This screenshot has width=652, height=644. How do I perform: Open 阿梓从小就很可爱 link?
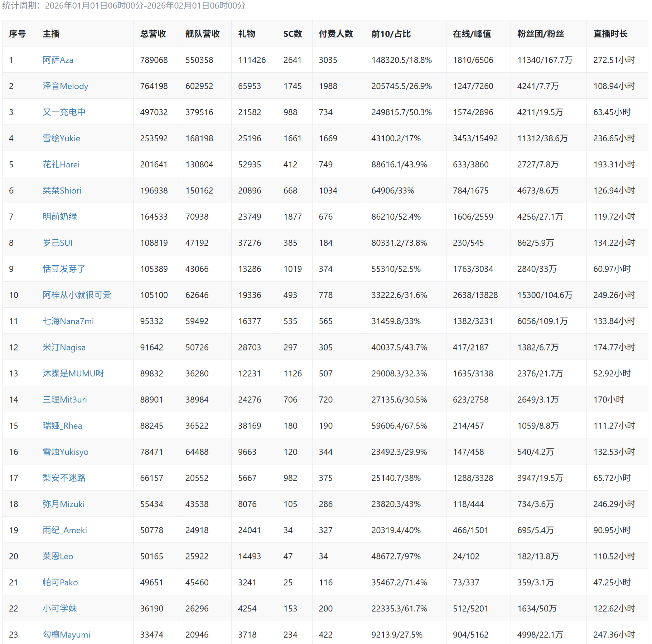click(77, 295)
